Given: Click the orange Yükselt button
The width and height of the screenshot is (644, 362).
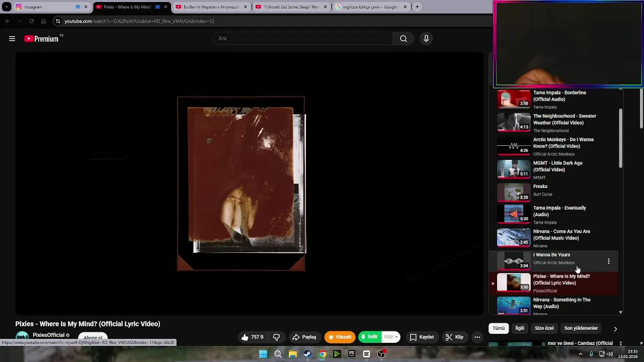Looking at the screenshot, I should click(x=340, y=337).
